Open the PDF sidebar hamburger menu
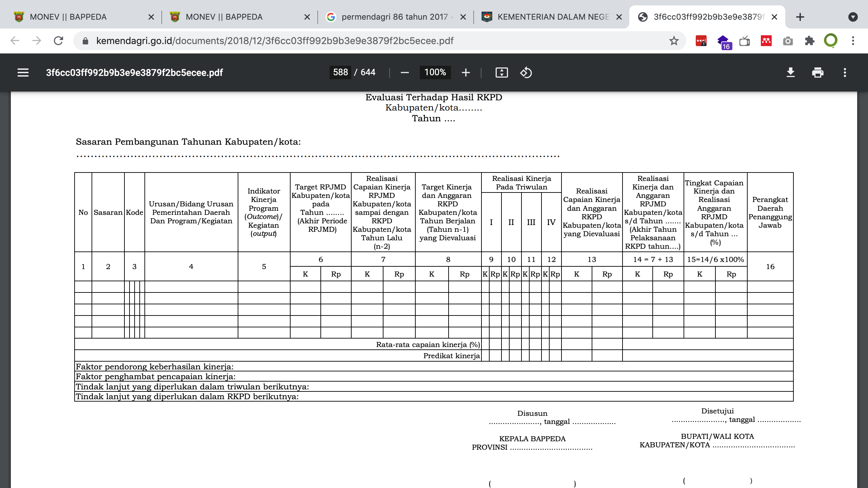Screen dimensions: 868x488 (23, 73)
